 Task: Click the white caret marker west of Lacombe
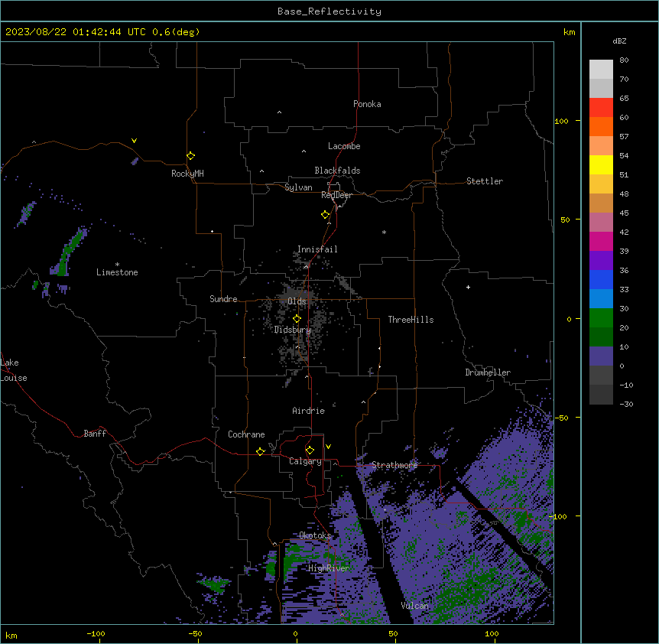[304, 151]
